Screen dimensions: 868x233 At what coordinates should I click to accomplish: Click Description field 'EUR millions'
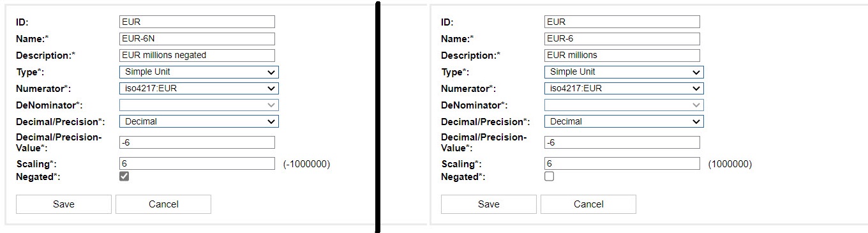coord(622,56)
